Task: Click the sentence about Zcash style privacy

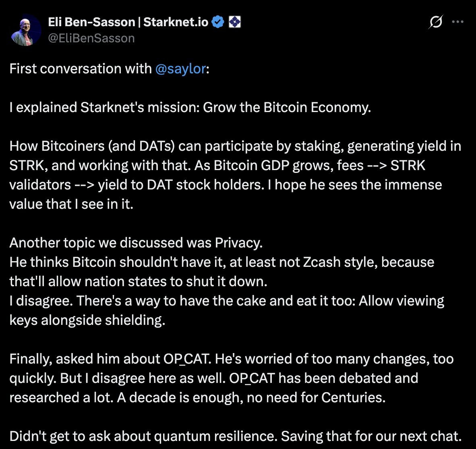Action: tap(221, 262)
